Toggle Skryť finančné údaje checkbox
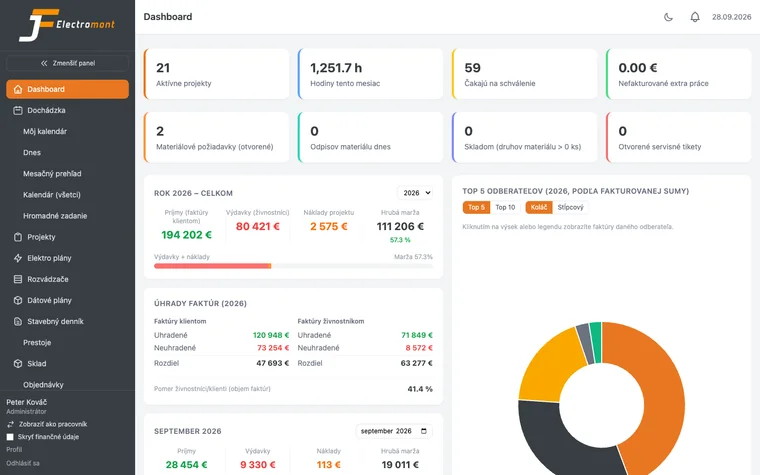 (10, 437)
